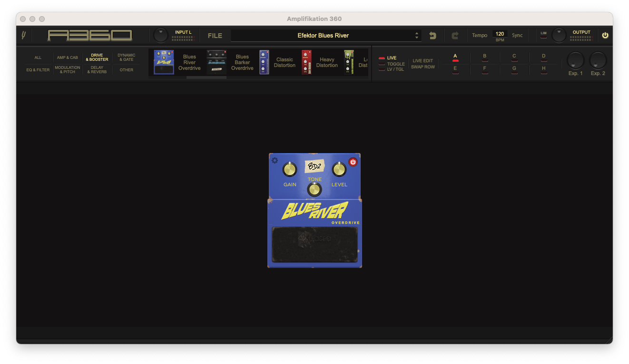The image size is (629, 364).
Task: Activate snapshot slot H
Action: pyautogui.click(x=544, y=69)
